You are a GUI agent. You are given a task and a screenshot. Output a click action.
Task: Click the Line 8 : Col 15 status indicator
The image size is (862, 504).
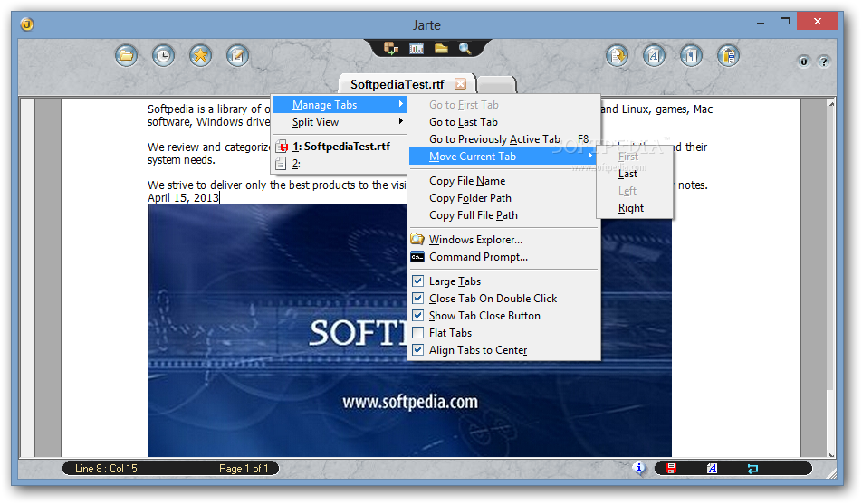tap(106, 469)
